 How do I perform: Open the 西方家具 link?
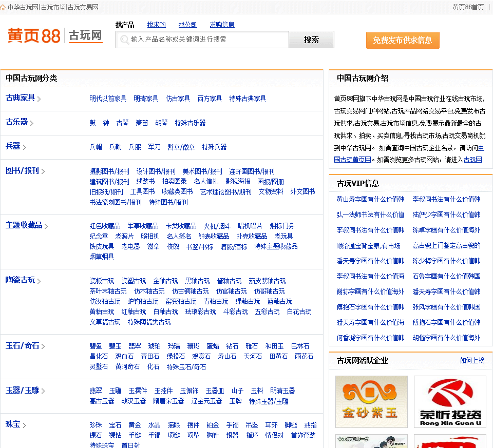[210, 99]
